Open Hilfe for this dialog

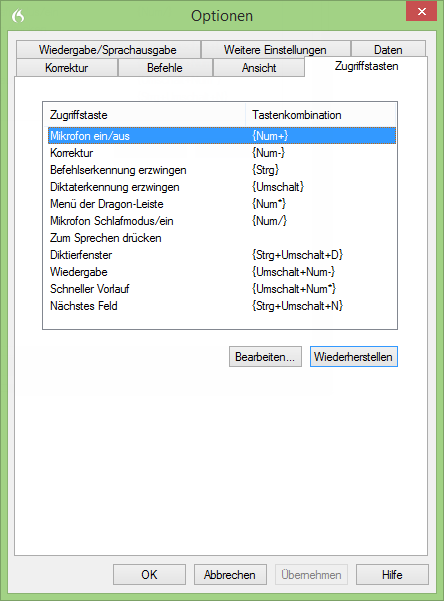click(392, 574)
